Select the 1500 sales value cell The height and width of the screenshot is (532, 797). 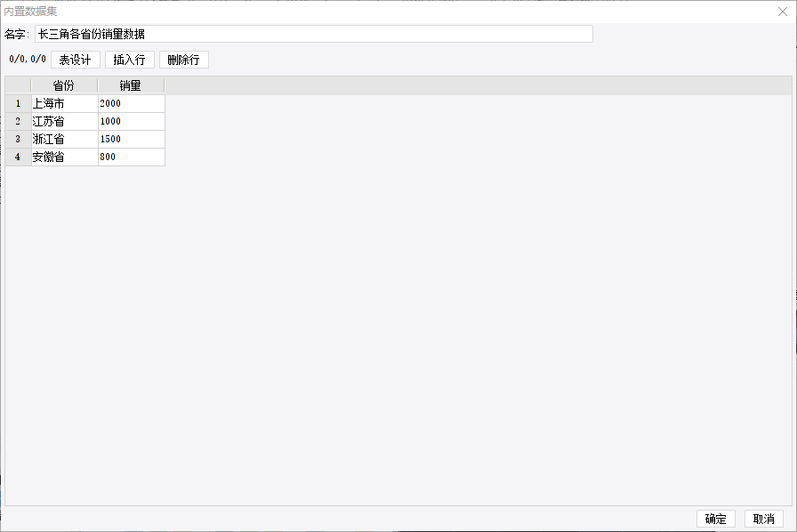pos(131,139)
